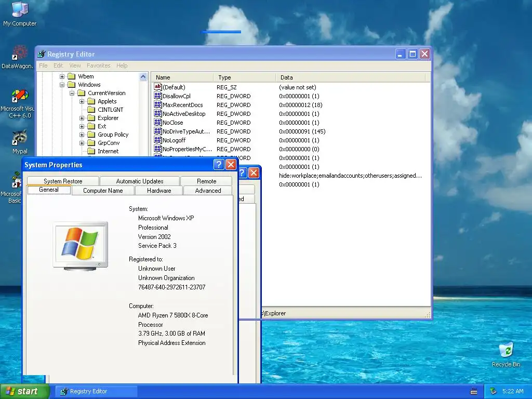Select the NoDriveTypeAut... value name

pyautogui.click(x=187, y=131)
